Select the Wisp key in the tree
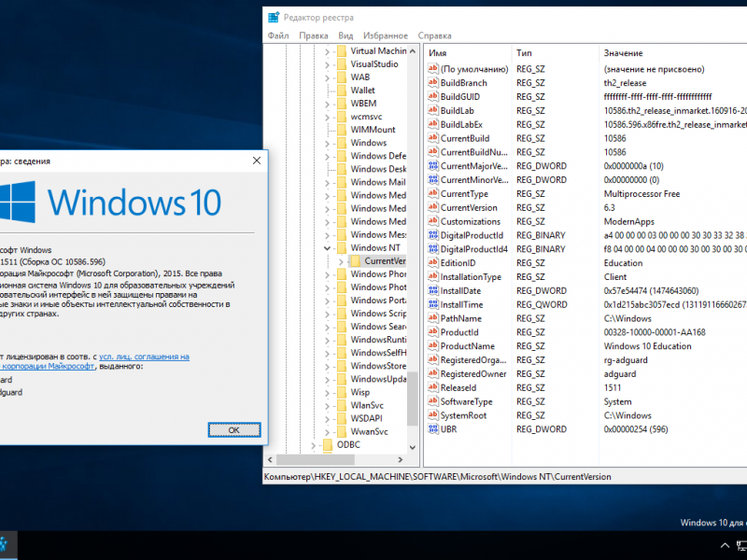 pos(360,392)
